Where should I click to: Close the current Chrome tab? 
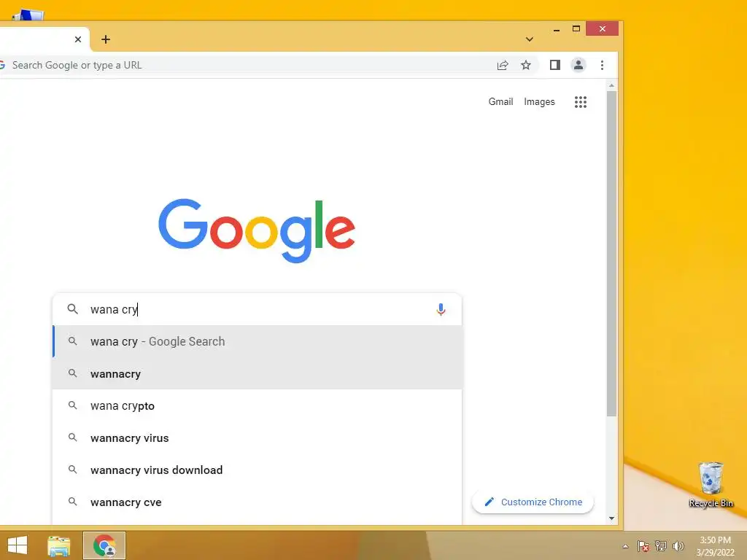coord(78,39)
